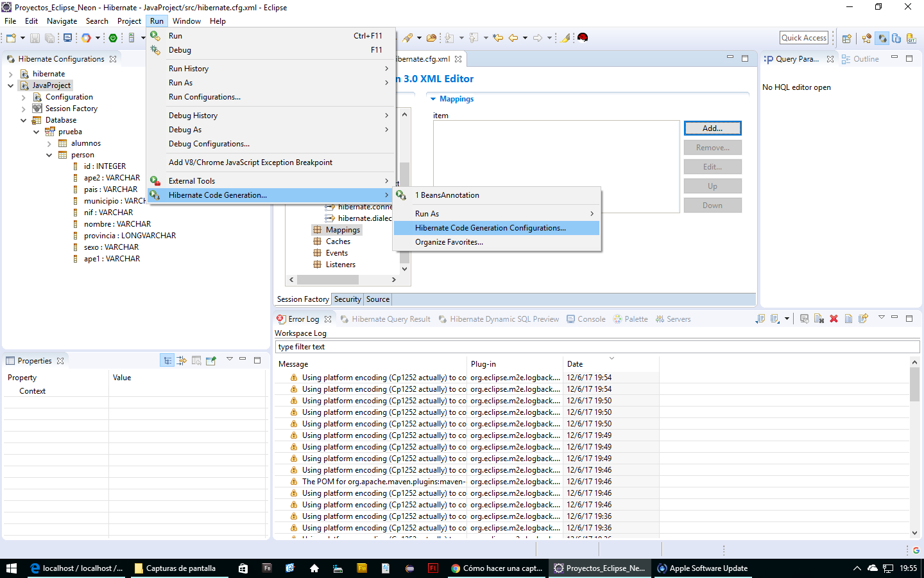Image resolution: width=924 pixels, height=578 pixels.
Task: Switch to the Git perspective icon
Action: [911, 38]
